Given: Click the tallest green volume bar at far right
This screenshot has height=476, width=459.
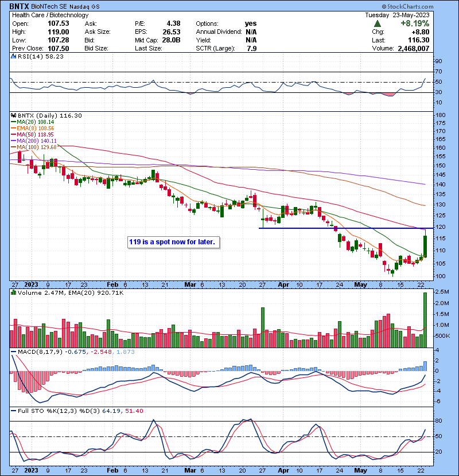Looking at the screenshot, I should (x=425, y=320).
